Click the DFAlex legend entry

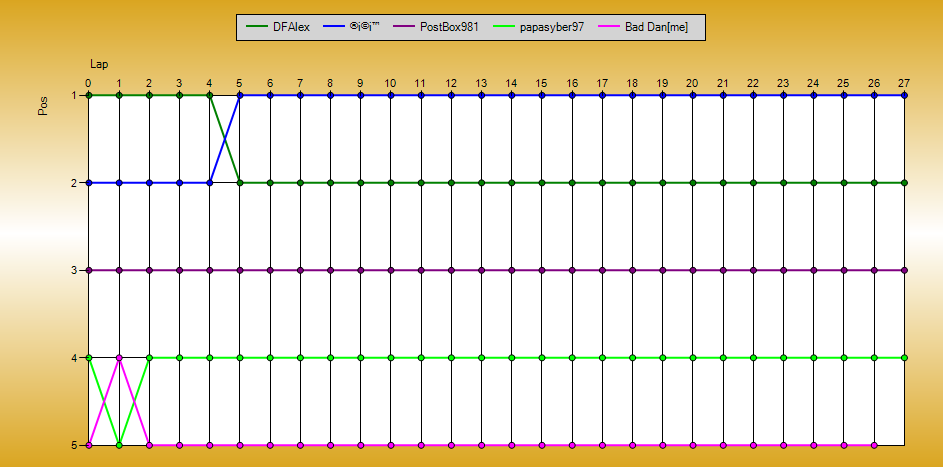point(291,27)
